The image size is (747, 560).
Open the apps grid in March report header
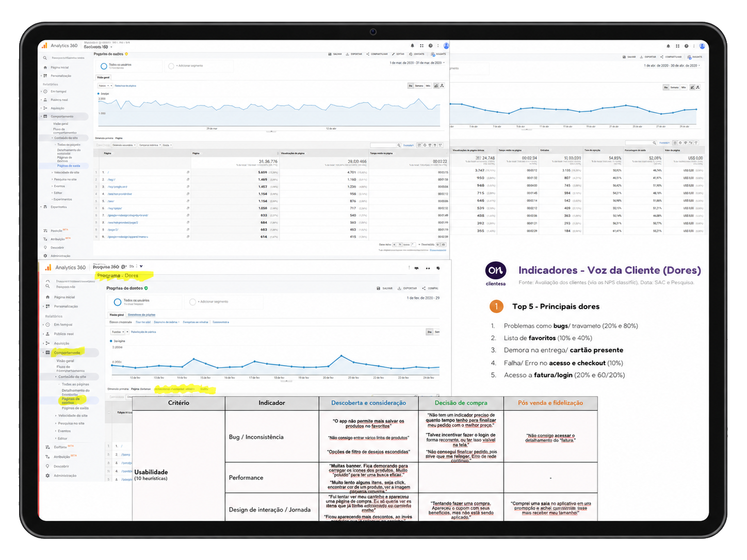tap(421, 45)
